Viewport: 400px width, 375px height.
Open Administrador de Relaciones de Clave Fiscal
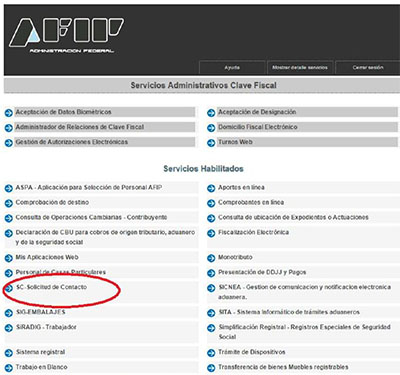(x=80, y=127)
